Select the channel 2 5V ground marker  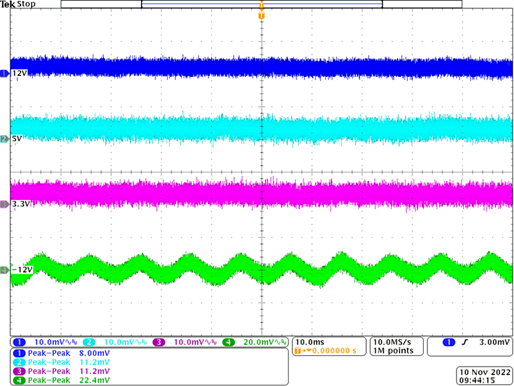(4, 139)
